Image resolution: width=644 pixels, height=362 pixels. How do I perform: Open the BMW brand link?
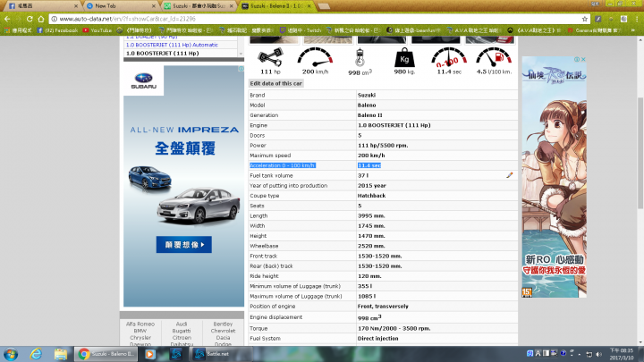(x=140, y=331)
